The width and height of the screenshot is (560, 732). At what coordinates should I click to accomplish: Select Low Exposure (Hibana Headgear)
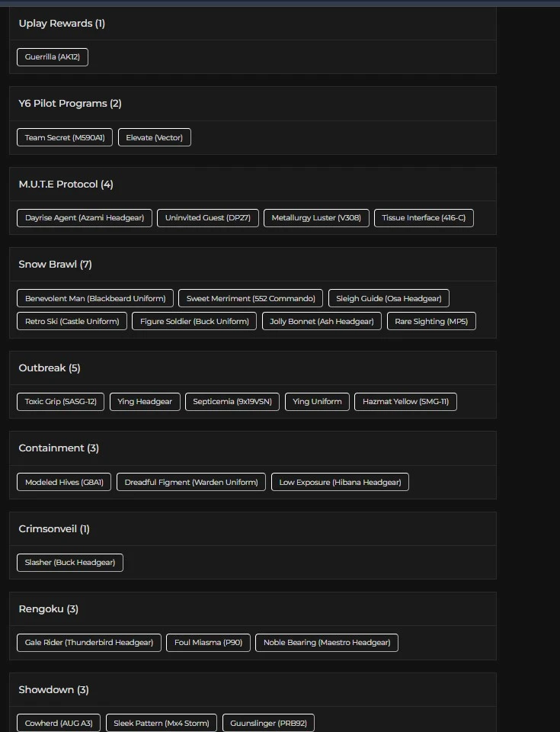[x=340, y=482]
